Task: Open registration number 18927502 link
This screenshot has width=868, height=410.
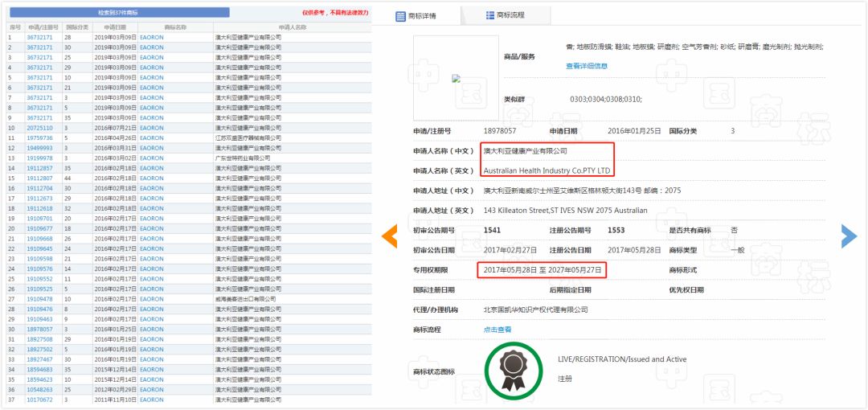Action: [39, 349]
